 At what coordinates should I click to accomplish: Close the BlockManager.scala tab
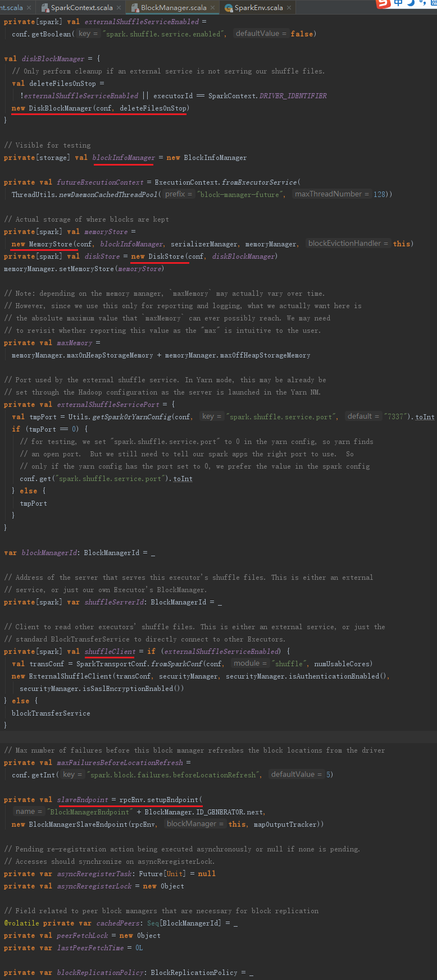coord(213,8)
